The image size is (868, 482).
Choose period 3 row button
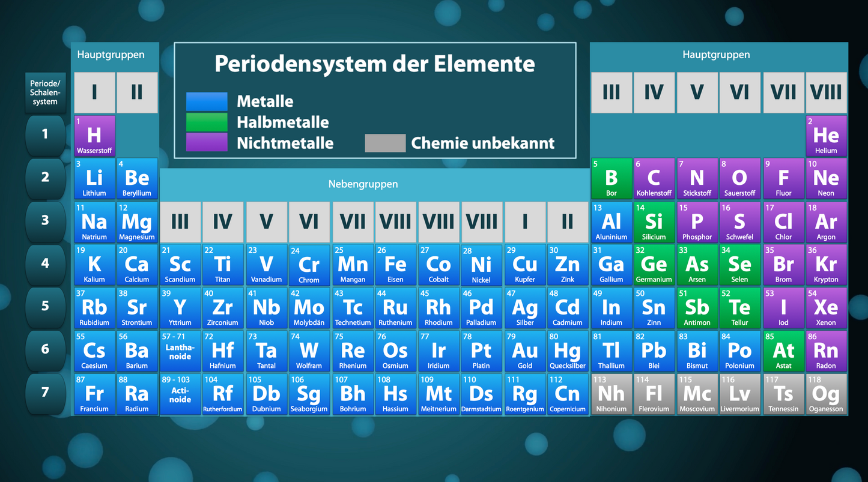[x=45, y=221]
